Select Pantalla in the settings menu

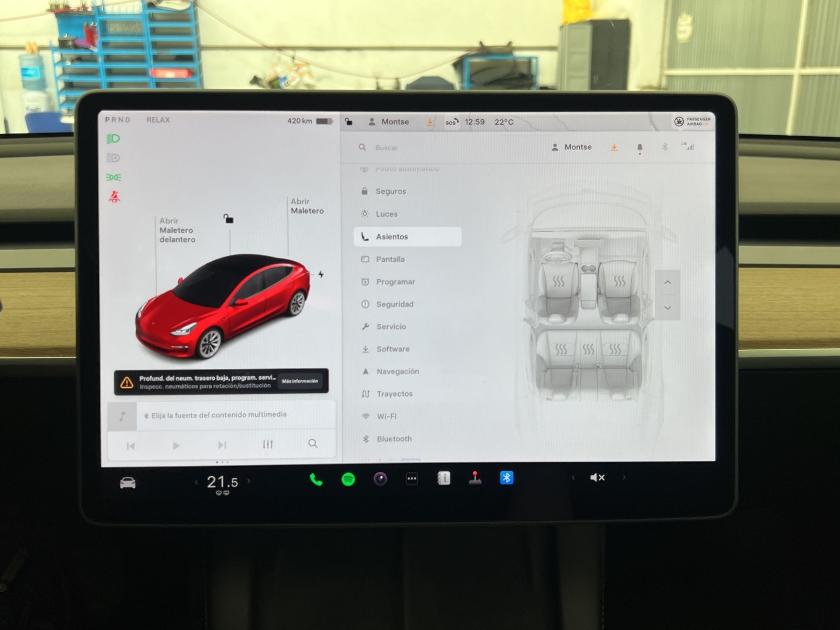tap(390, 259)
